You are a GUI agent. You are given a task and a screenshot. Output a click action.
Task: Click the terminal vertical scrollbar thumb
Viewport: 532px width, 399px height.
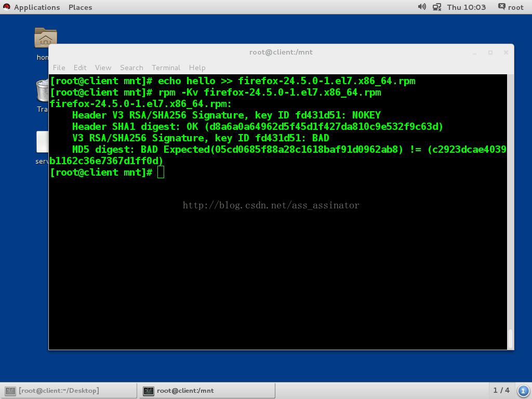(510, 338)
